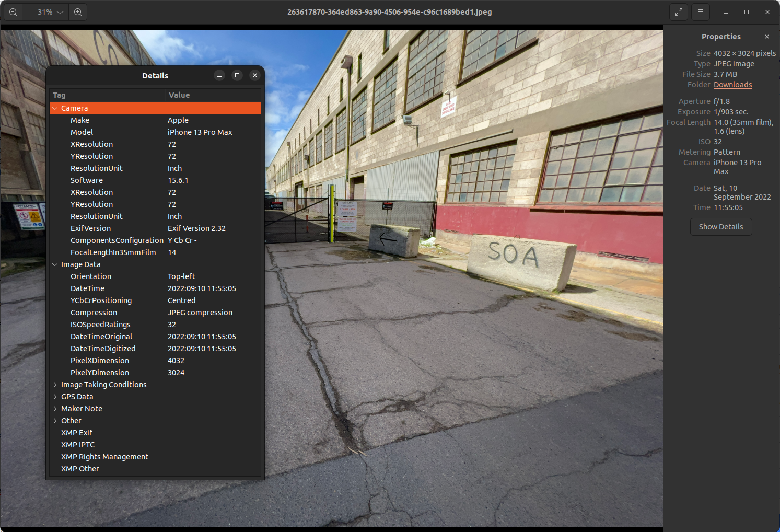Select the XMP Exif row
This screenshot has width=780, height=532.
[x=76, y=432]
